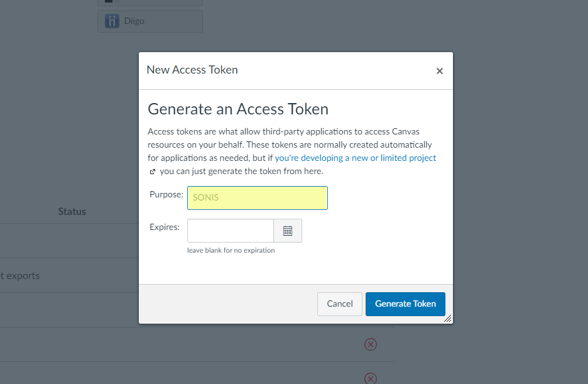Screen dimensions: 588x384
Task: Click the Status column header
Action: click(72, 212)
